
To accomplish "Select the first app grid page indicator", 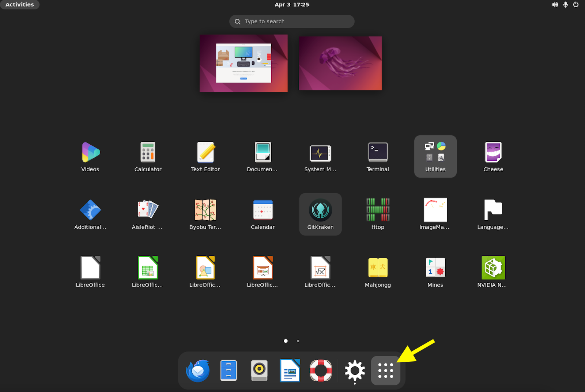I will coord(286,341).
